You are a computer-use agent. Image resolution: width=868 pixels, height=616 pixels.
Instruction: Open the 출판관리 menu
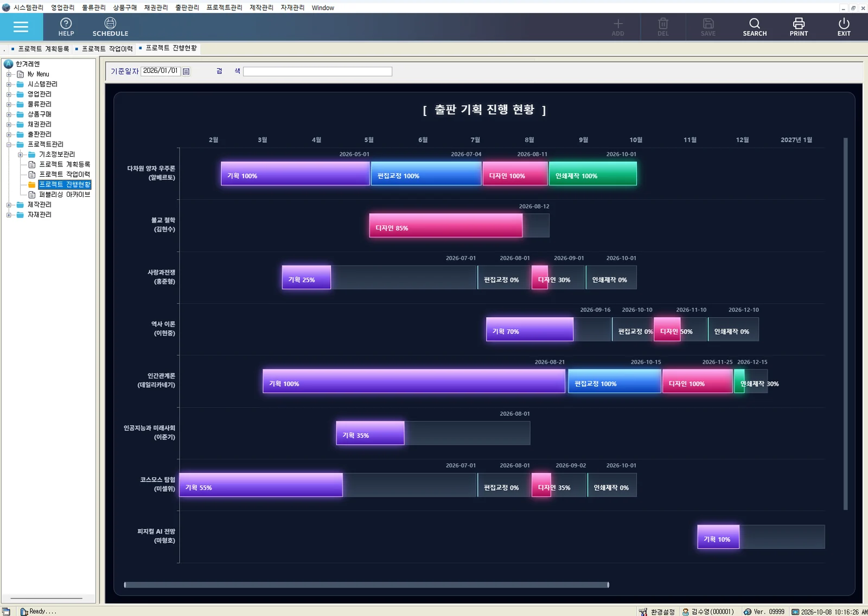[187, 8]
